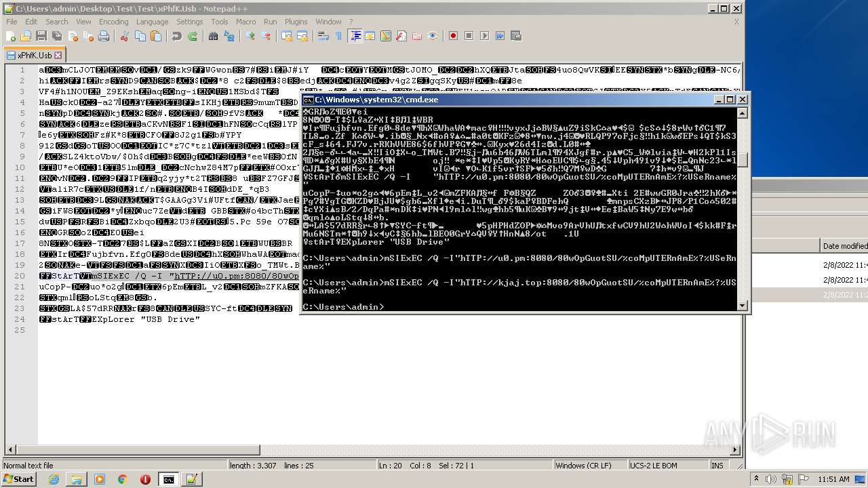Viewport: 868px width, 488px height.
Task: Start macro recording with red dot
Action: (453, 36)
